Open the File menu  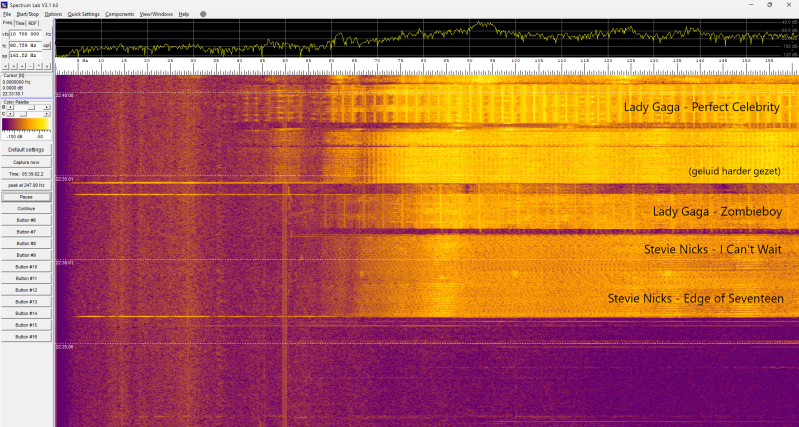pyautogui.click(x=7, y=14)
